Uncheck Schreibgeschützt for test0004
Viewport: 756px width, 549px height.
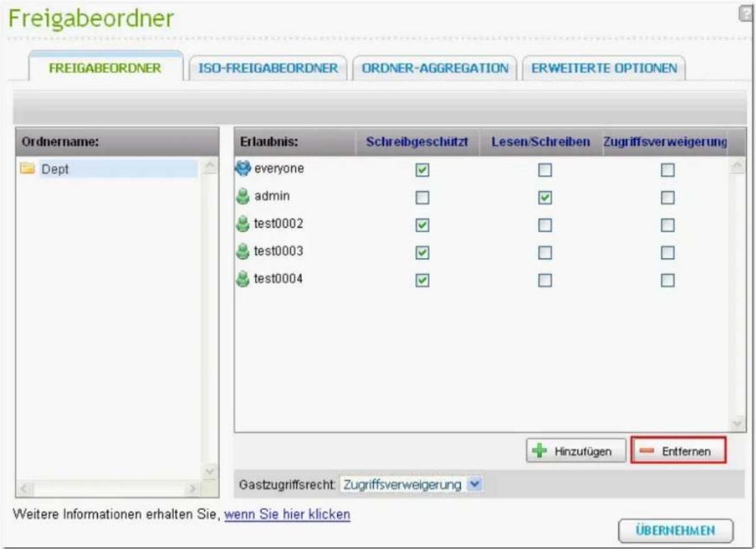[x=423, y=280]
